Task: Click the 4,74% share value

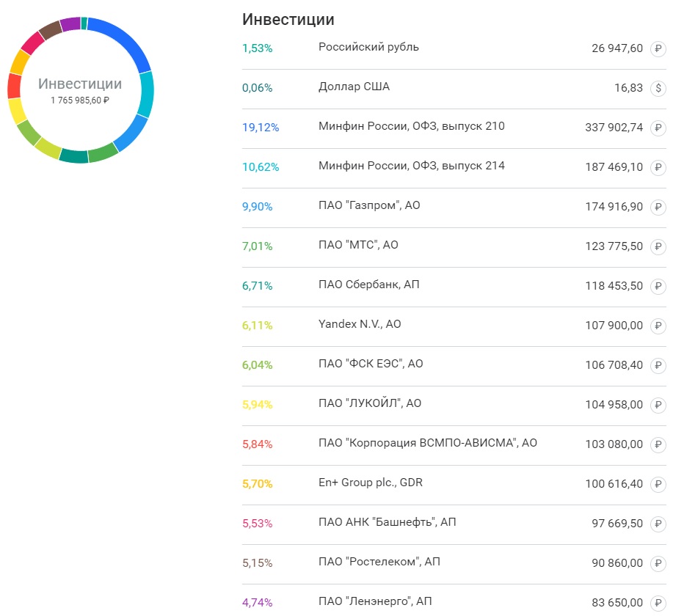Action: pyautogui.click(x=257, y=603)
